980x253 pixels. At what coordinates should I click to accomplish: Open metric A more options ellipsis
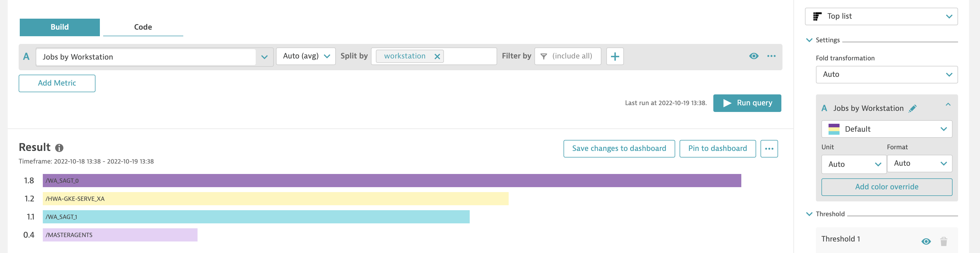(771, 56)
